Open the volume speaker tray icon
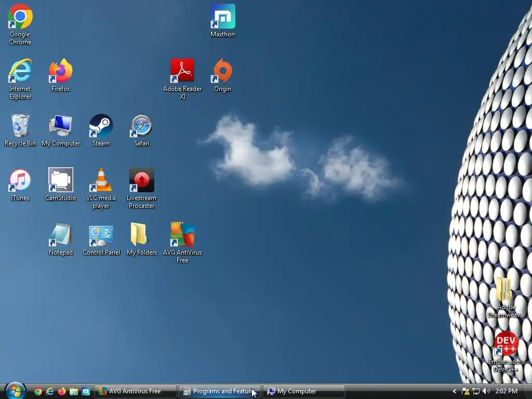This screenshot has width=532, height=399. 486,391
